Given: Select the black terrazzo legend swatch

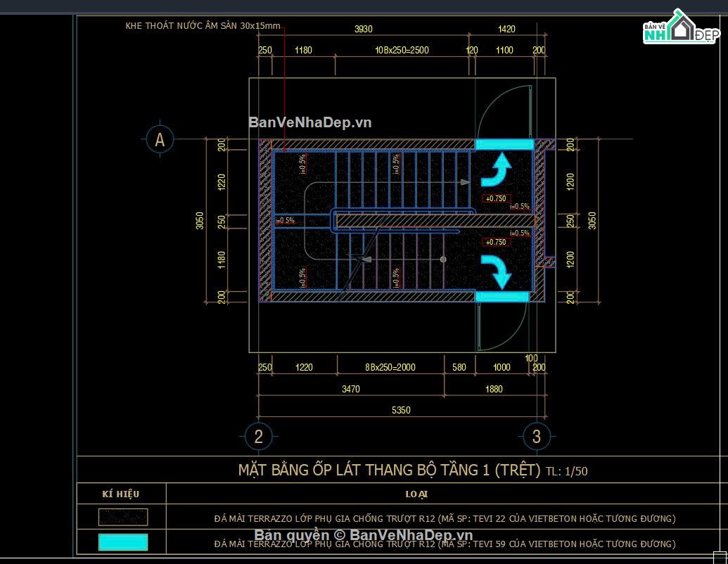Looking at the screenshot, I should (x=123, y=517).
